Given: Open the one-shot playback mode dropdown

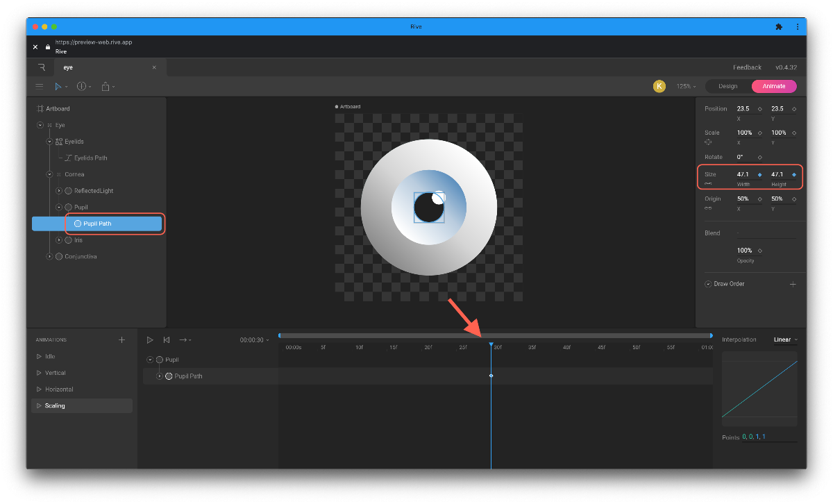Looking at the screenshot, I should pyautogui.click(x=185, y=339).
